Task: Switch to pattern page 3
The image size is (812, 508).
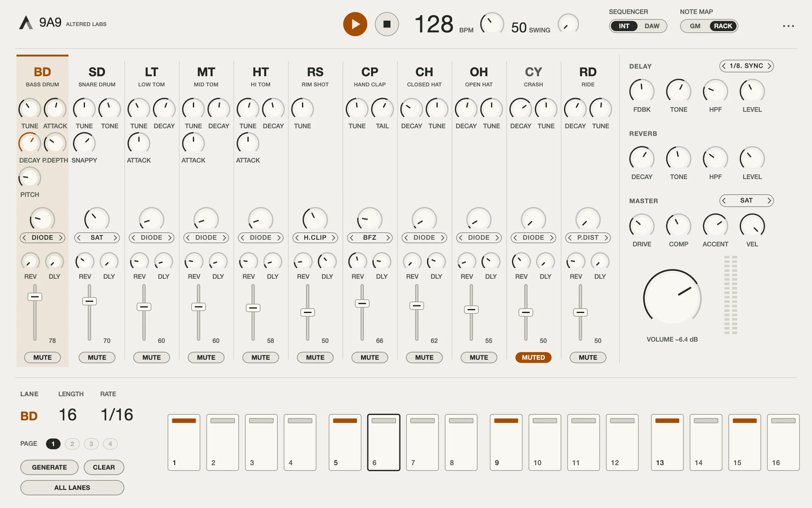Action: coord(91,444)
